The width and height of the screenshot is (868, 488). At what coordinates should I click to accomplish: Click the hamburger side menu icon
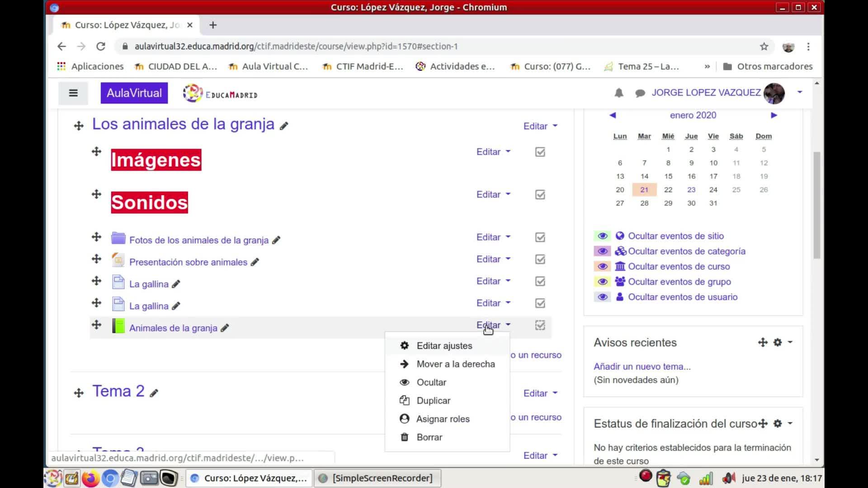click(x=73, y=93)
